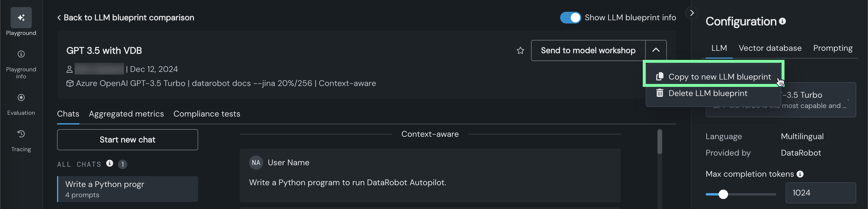Collapse the Configuration panel with chevron

692,13
